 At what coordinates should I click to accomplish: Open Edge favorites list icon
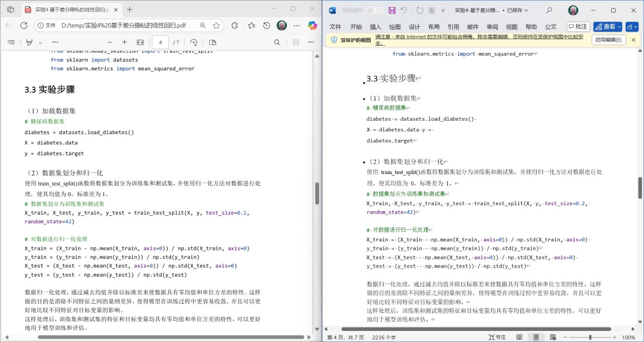click(x=252, y=26)
